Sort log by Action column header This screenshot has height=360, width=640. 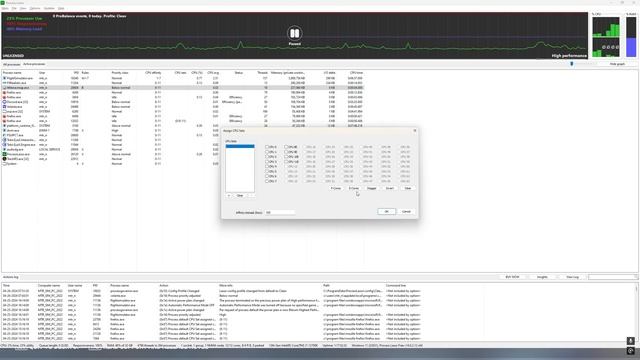coord(164,286)
